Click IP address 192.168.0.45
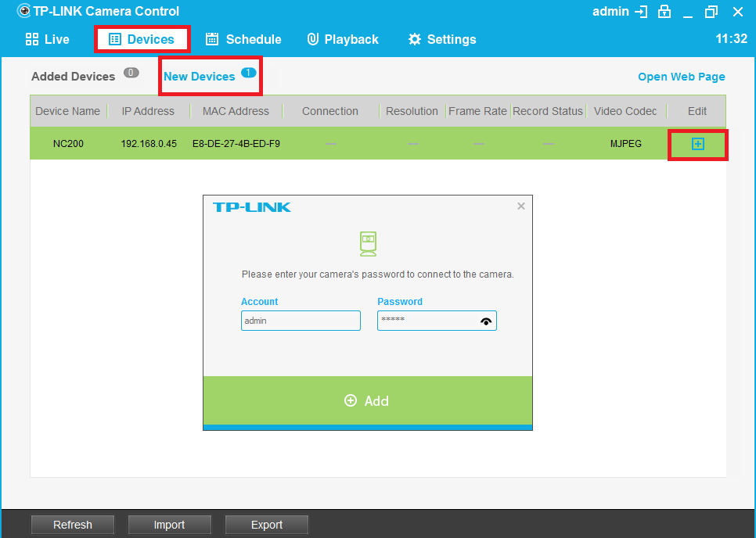This screenshot has width=756, height=538. click(149, 144)
